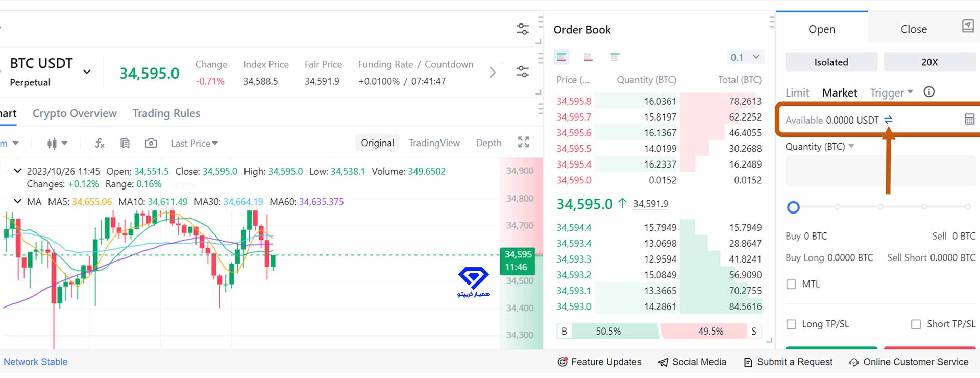Switch to the Crypto Overview tab
Image resolution: width=980 pixels, height=378 pixels.
click(75, 113)
